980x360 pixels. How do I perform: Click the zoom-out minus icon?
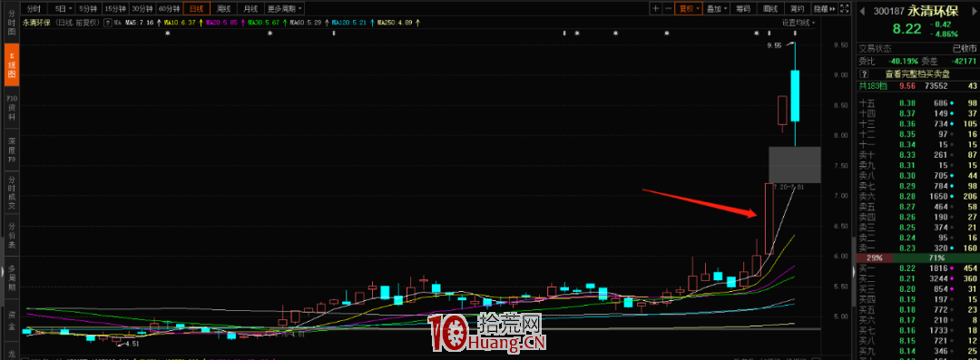click(668, 9)
